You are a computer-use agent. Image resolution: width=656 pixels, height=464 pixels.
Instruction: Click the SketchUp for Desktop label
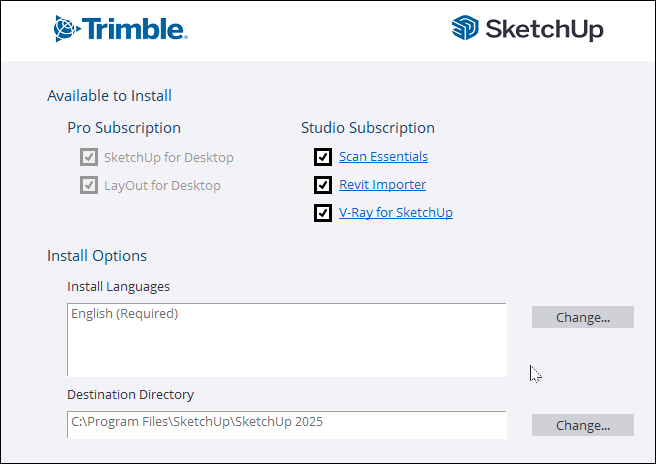[168, 157]
